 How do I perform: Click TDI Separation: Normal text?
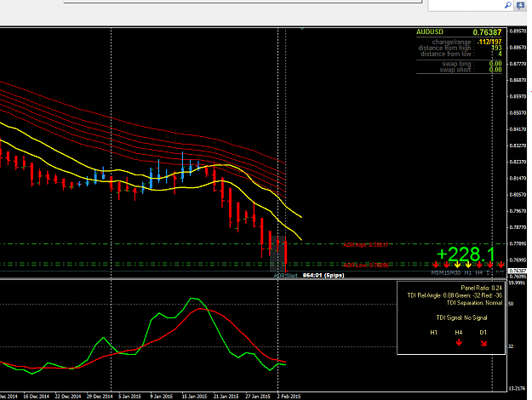pos(474,303)
